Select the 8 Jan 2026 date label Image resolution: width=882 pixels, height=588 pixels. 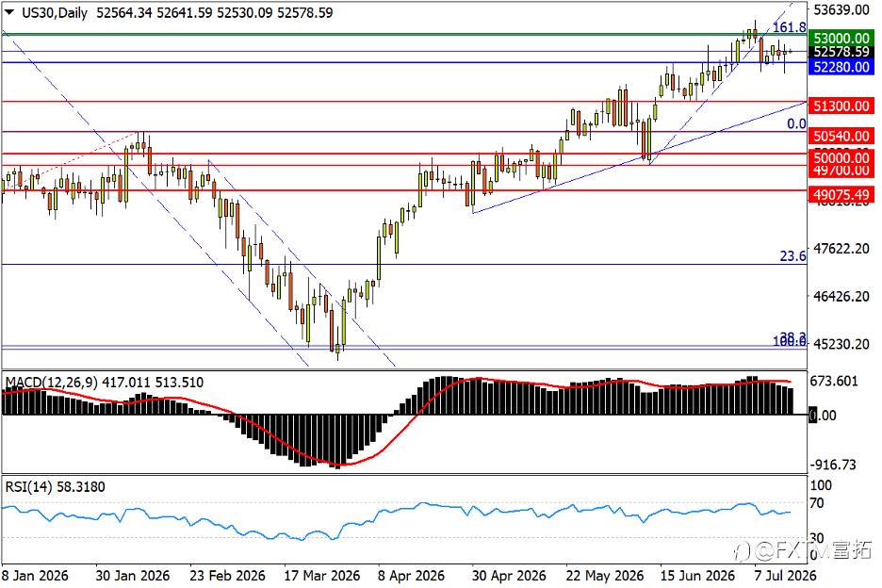34,576
